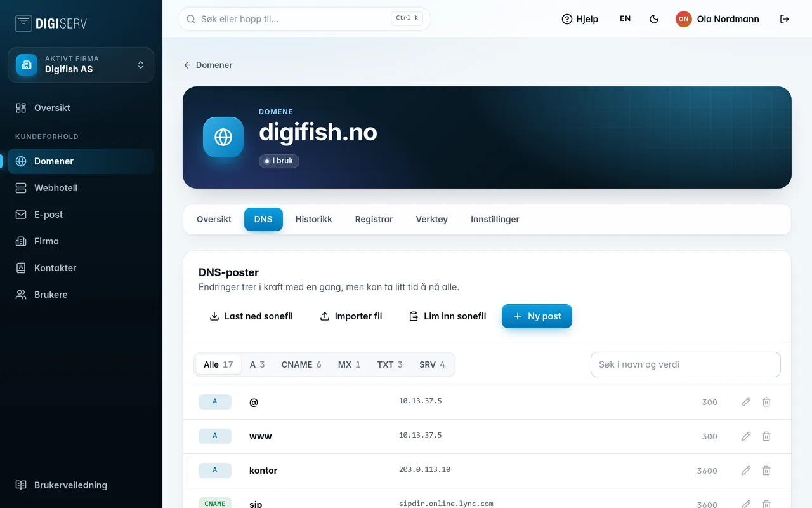This screenshot has height=508, width=812.
Task: Create a new record with Ny post
Action: click(537, 316)
